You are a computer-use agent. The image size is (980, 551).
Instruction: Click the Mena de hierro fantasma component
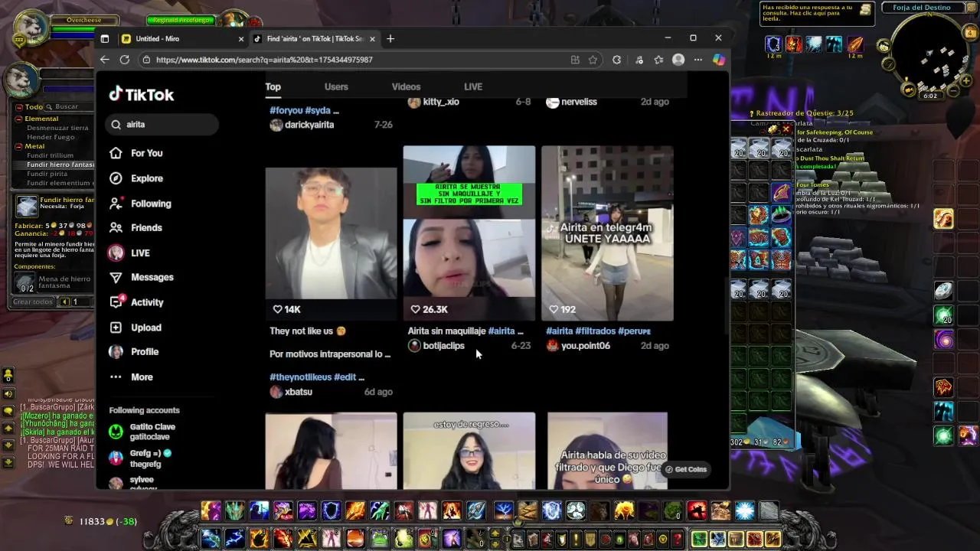coord(54,283)
